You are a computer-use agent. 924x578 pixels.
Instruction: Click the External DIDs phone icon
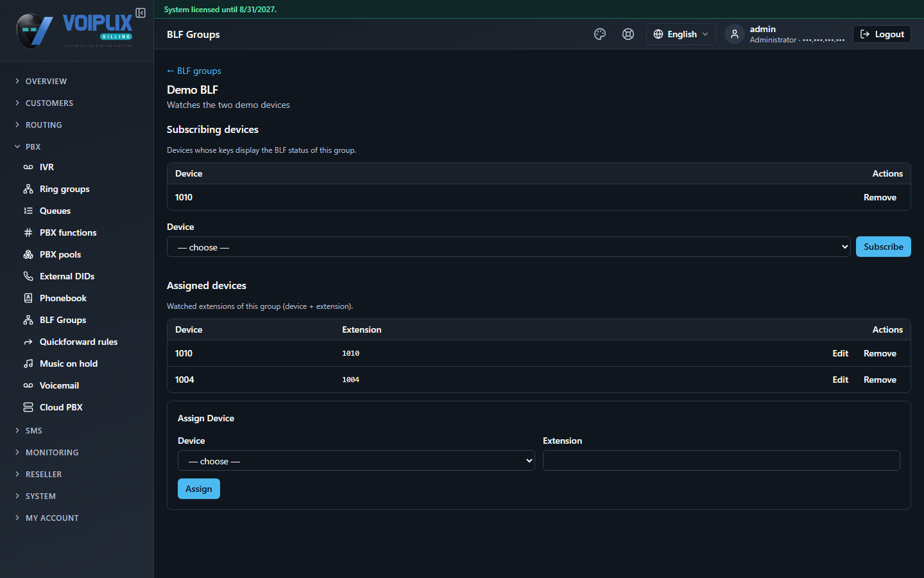pyautogui.click(x=28, y=276)
